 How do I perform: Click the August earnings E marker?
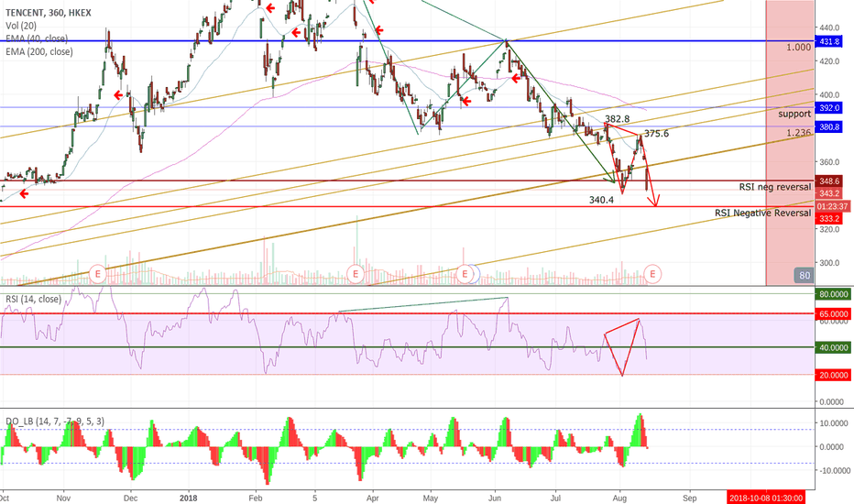click(652, 273)
